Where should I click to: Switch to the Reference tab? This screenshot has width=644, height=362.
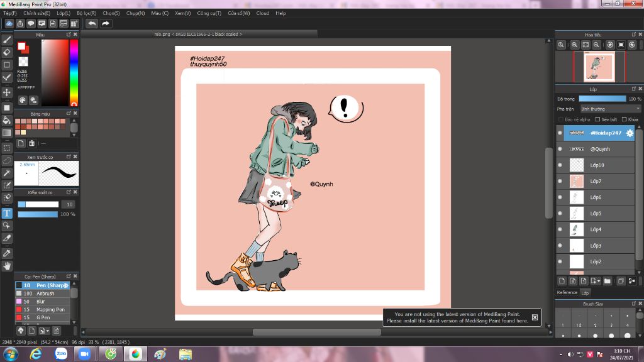(567, 293)
